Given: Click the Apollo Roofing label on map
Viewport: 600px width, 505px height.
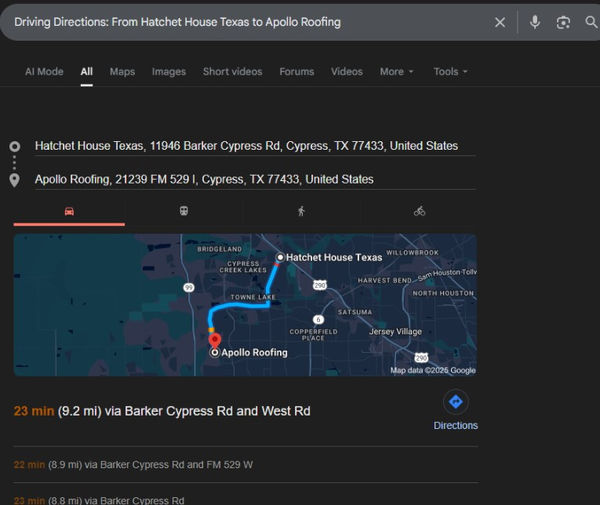Looking at the screenshot, I should pos(254,353).
